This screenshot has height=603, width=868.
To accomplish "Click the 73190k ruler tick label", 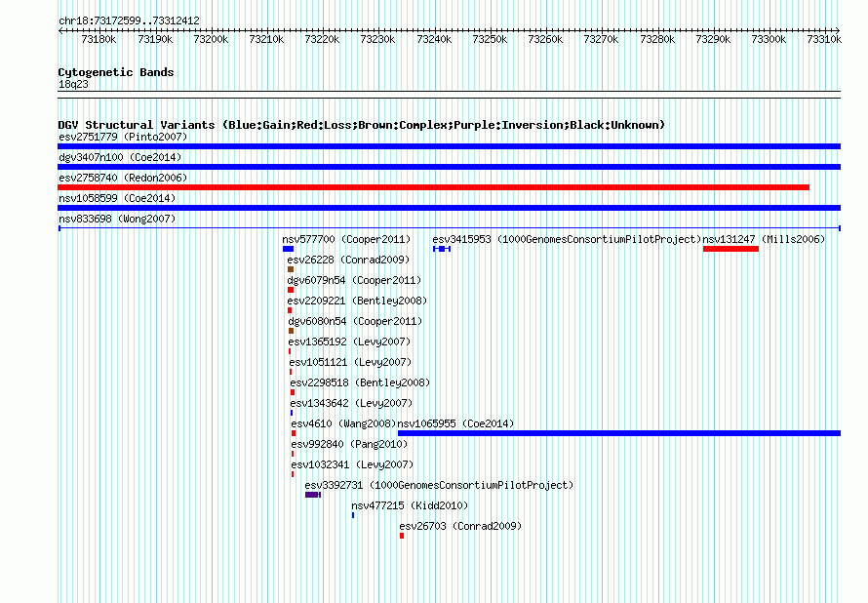I will tap(155, 39).
